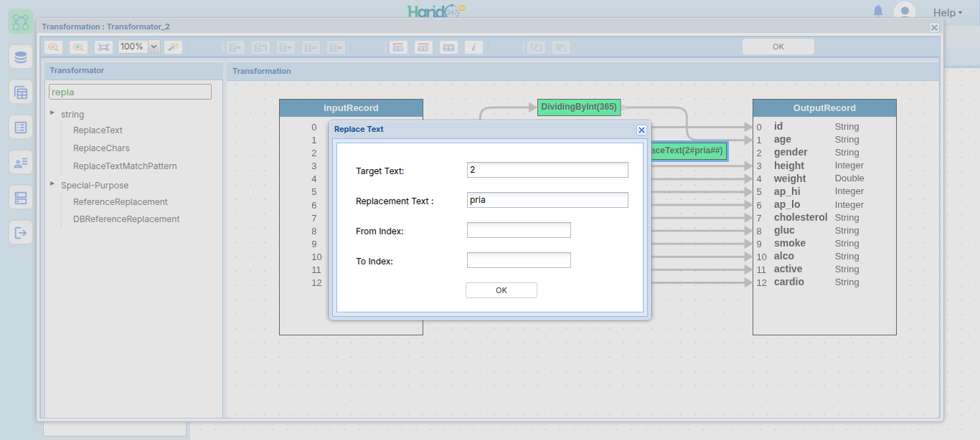Viewport: 980px width, 440px height.
Task: Click the To Index input field
Action: click(519, 260)
